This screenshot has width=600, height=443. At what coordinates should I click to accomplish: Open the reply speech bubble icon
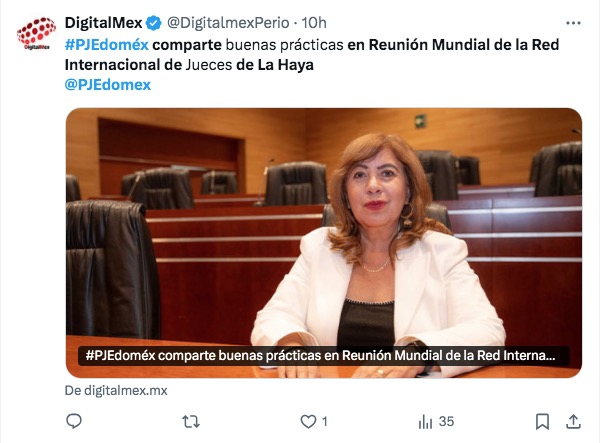[x=74, y=421]
